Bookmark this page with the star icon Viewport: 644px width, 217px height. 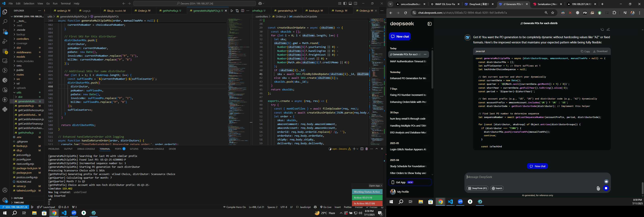coord(552,13)
